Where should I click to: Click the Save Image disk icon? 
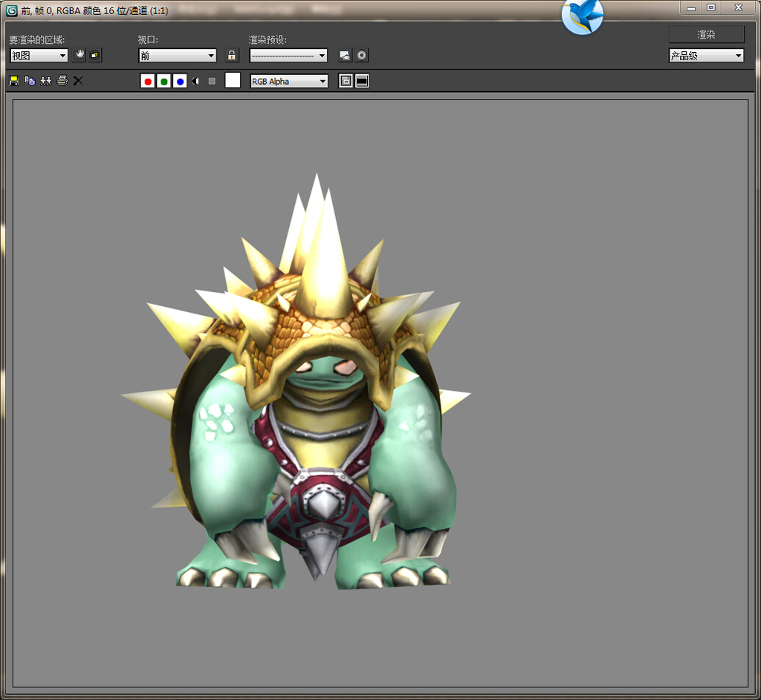pyautogui.click(x=13, y=81)
